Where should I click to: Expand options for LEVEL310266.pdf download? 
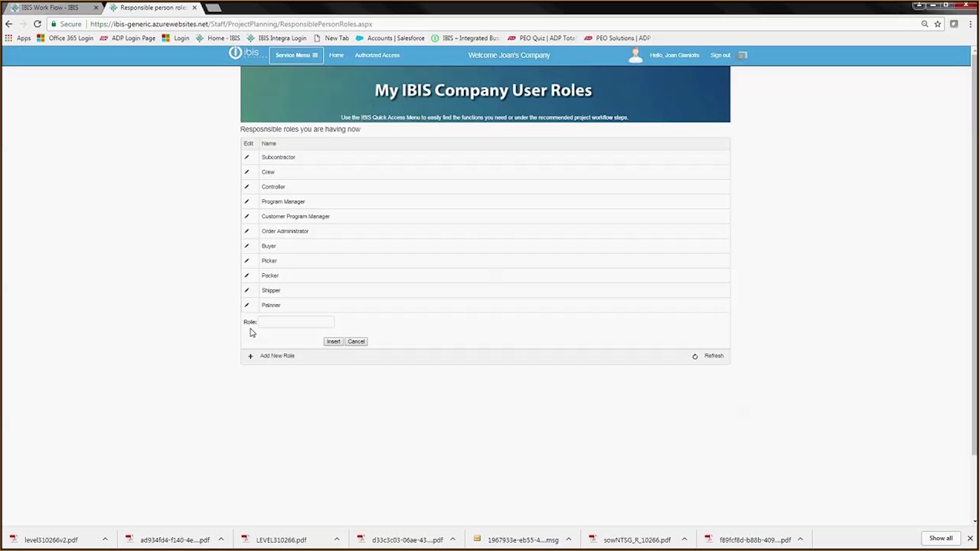(x=336, y=540)
